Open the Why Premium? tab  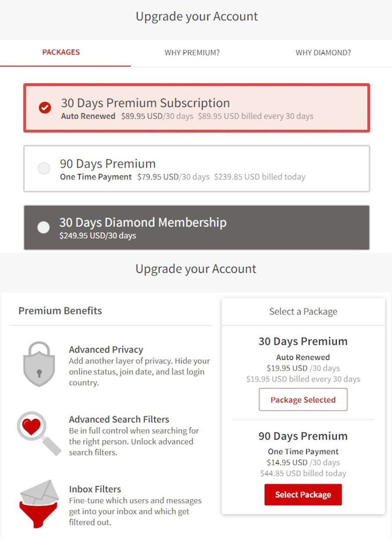192,53
